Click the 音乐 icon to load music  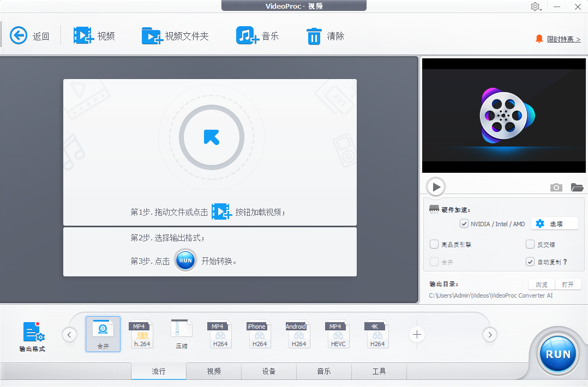pyautogui.click(x=245, y=35)
